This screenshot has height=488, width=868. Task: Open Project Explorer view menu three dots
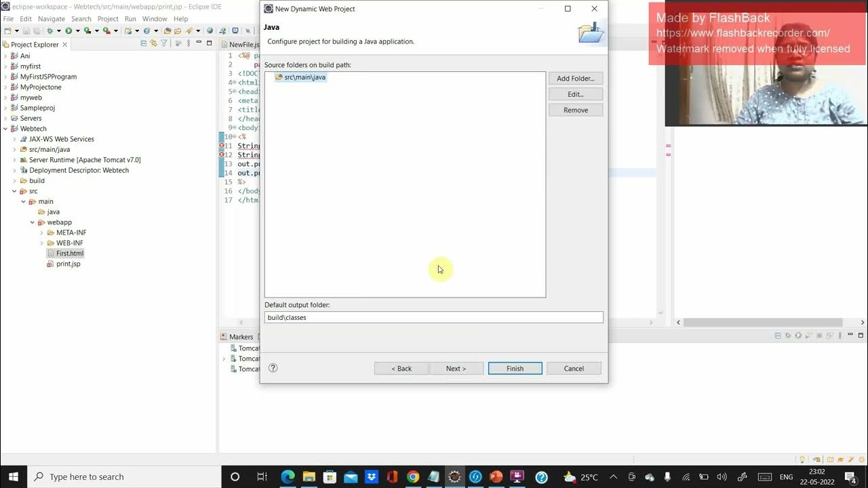point(189,43)
